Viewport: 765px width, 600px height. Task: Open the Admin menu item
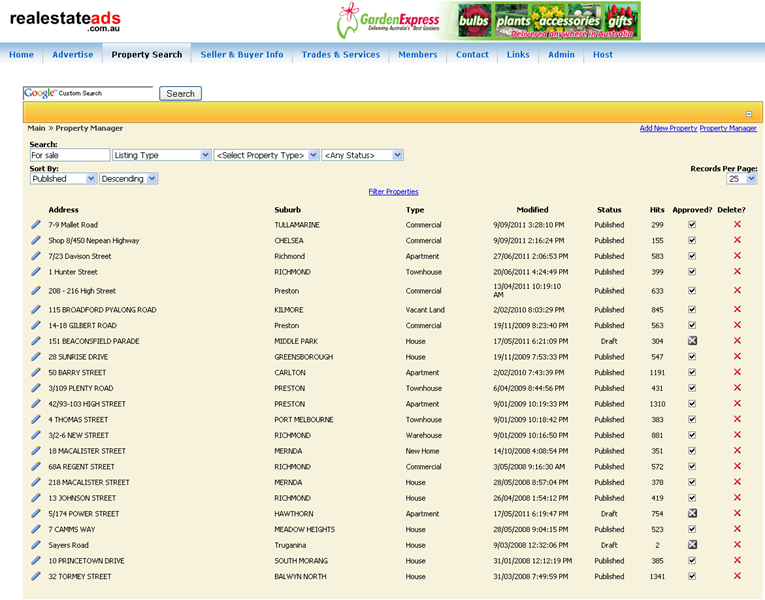(561, 55)
